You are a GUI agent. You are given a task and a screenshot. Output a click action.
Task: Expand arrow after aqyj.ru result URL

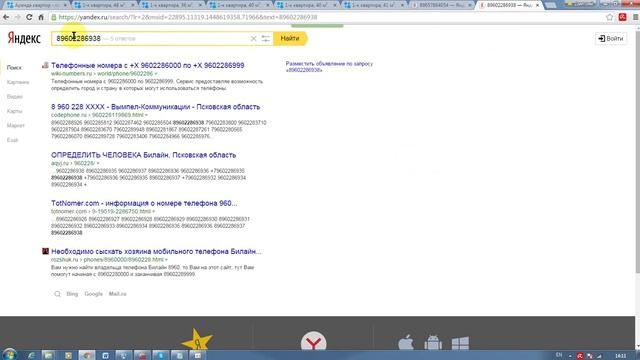tap(98, 163)
